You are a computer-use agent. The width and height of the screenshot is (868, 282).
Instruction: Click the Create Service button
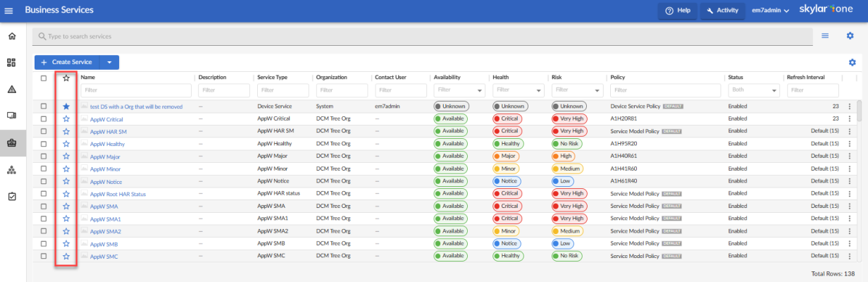pos(67,63)
